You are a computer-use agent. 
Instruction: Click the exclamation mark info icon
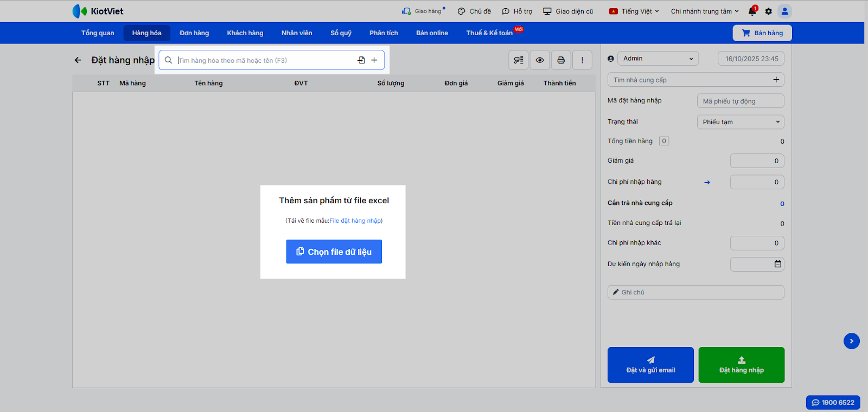click(582, 60)
